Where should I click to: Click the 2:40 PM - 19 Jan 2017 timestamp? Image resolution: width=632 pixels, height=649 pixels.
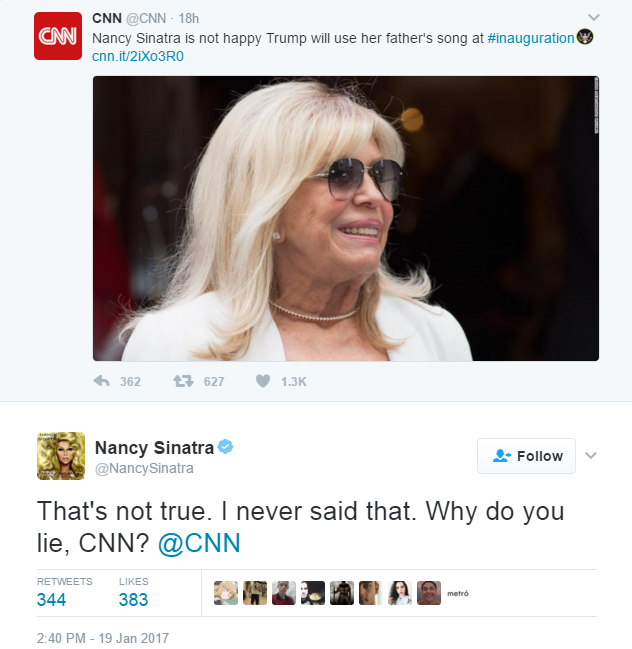(103, 638)
